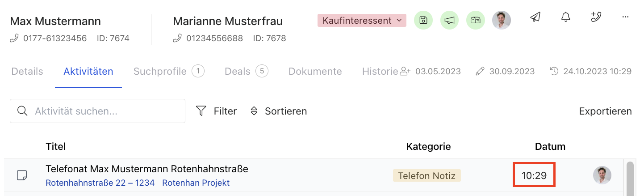Open the Rotenhahnstraße 22 – 1234 link

click(x=100, y=183)
